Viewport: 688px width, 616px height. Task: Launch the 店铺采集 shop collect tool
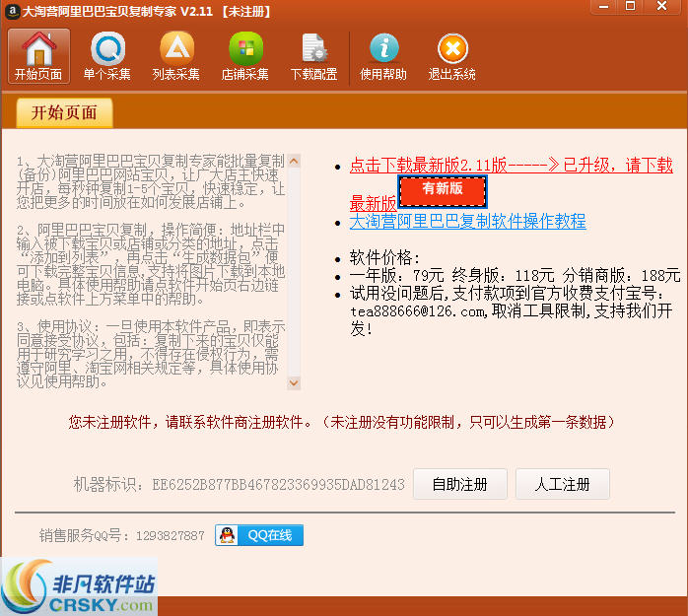coord(244,56)
